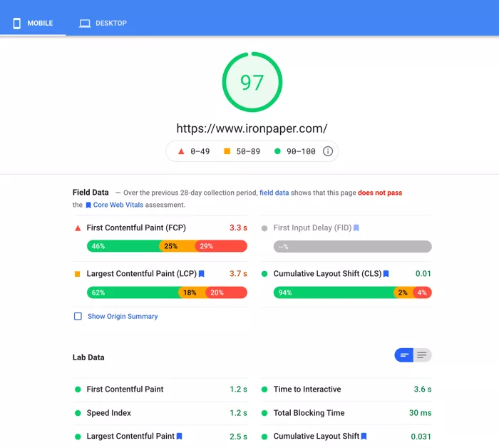Click the 97 performance score gauge

pyautogui.click(x=252, y=82)
